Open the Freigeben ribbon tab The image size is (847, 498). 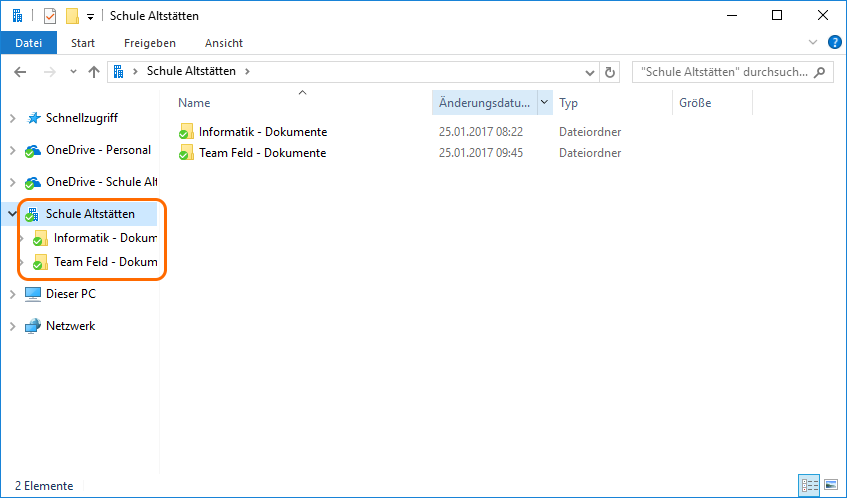pos(150,43)
